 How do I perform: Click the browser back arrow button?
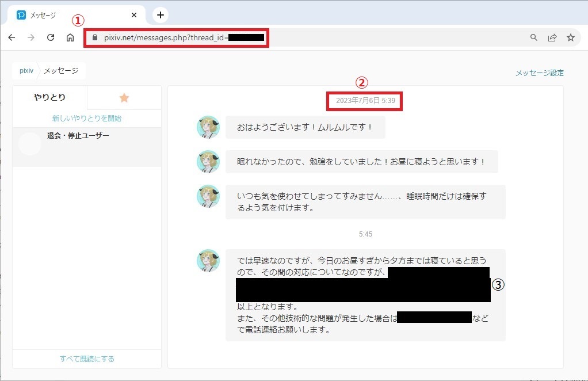tap(12, 37)
